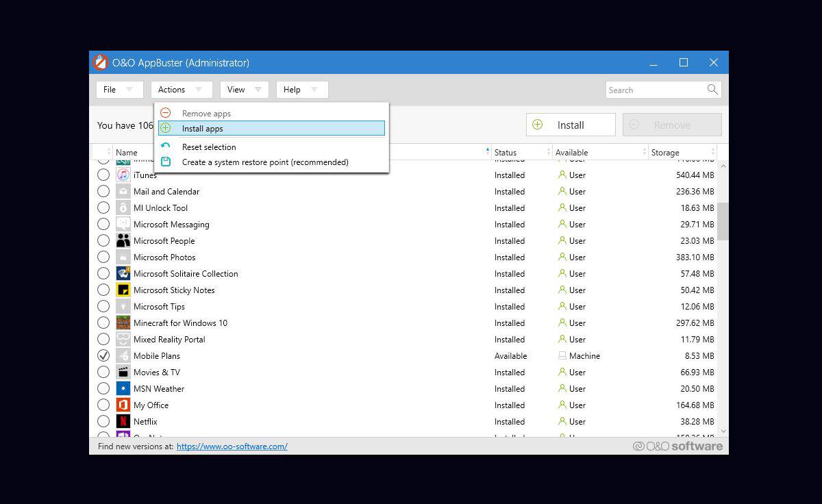Click the system restore point save icon
Screen dimensions: 822x504
click(x=166, y=162)
